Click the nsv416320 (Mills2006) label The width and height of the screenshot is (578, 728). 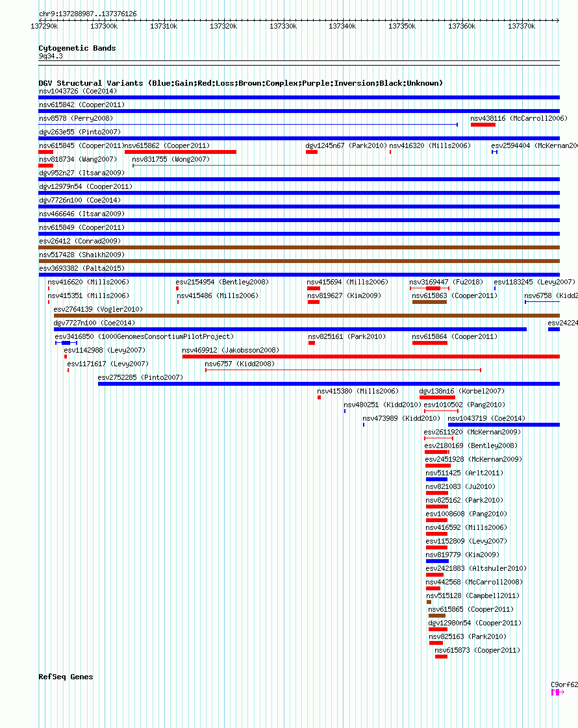(430, 145)
